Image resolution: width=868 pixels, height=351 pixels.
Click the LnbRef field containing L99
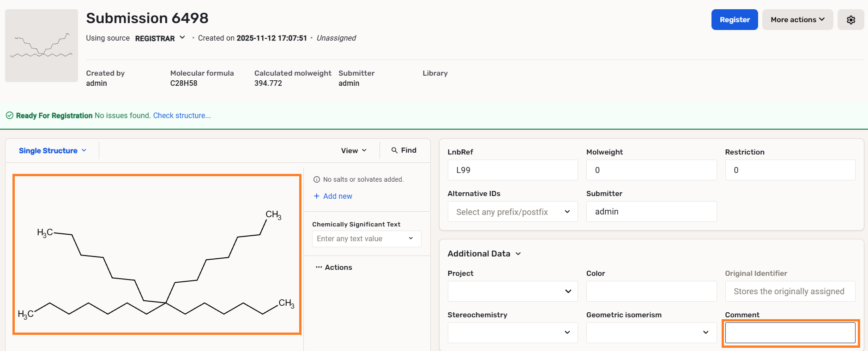(x=512, y=170)
